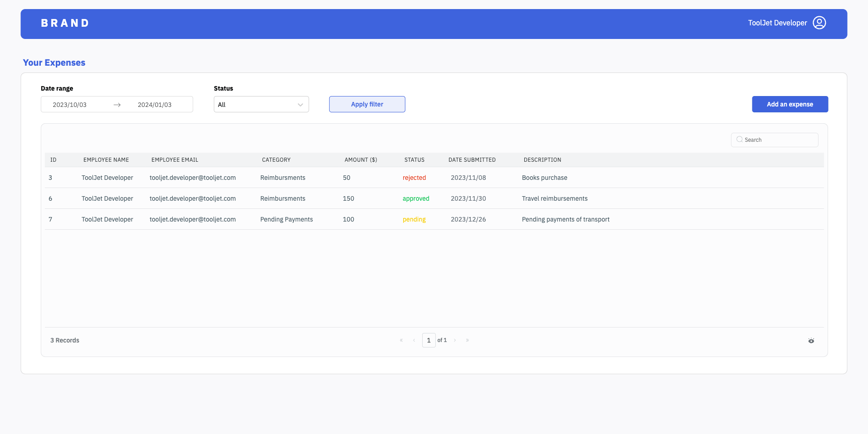The width and height of the screenshot is (868, 434).
Task: Select the start date 2023/10/03 field
Action: click(x=70, y=105)
